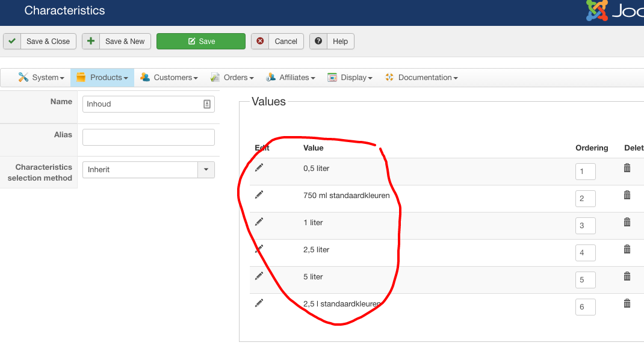Click the Ordering column header
The height and width of the screenshot is (348, 644).
tap(592, 148)
